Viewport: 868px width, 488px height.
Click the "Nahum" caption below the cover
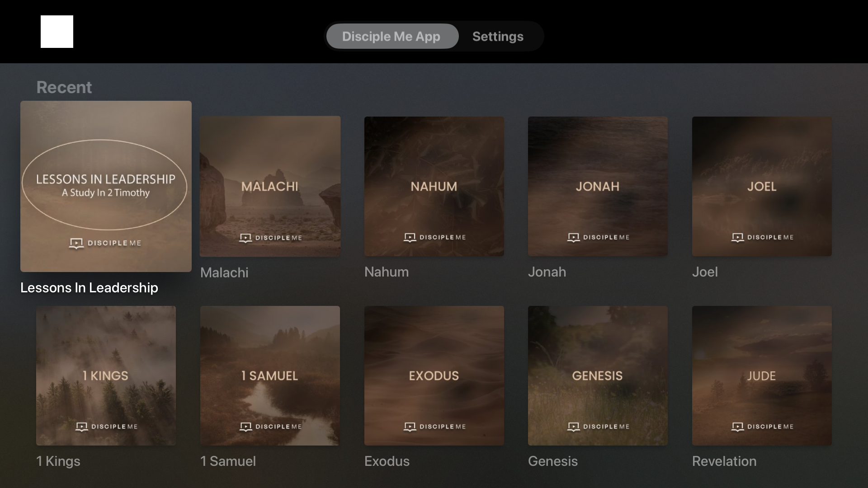point(387,272)
